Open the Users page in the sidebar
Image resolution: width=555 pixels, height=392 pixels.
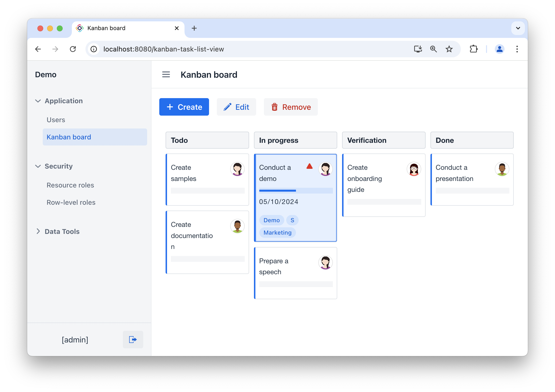pos(56,119)
